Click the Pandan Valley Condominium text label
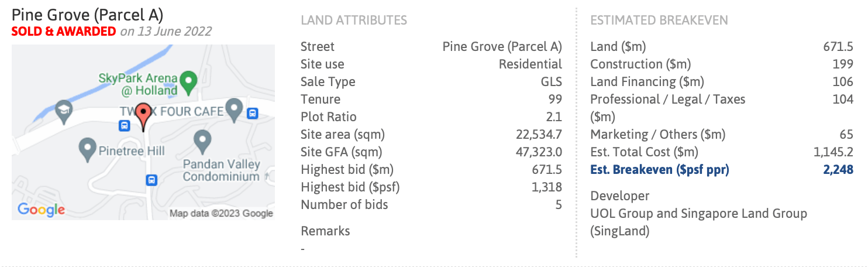This screenshot has width=868, height=267. click(221, 170)
